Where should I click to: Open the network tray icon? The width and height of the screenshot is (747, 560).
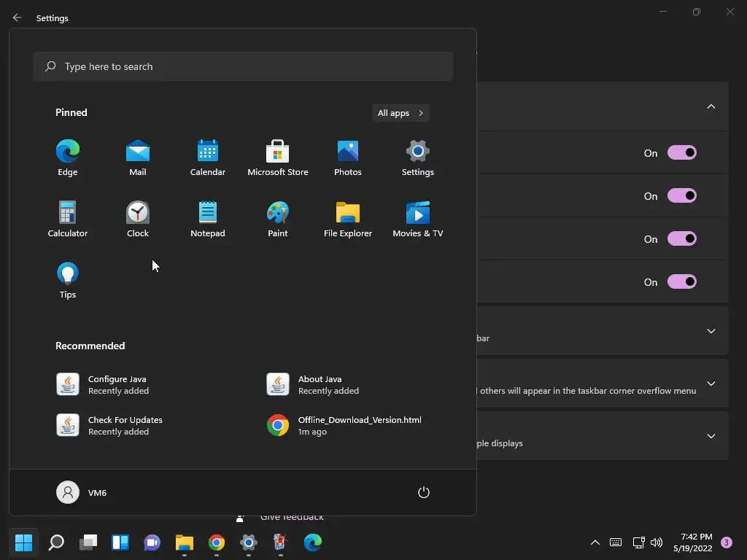(638, 542)
